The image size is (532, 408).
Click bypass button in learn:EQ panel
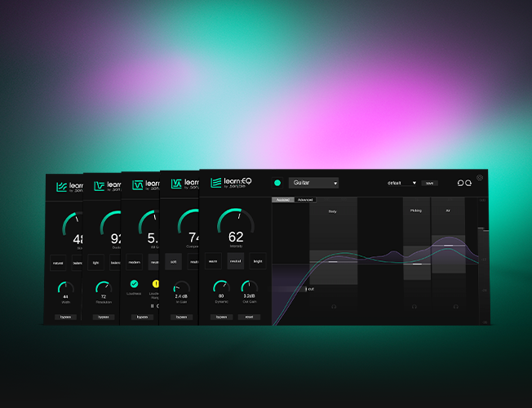point(221,317)
